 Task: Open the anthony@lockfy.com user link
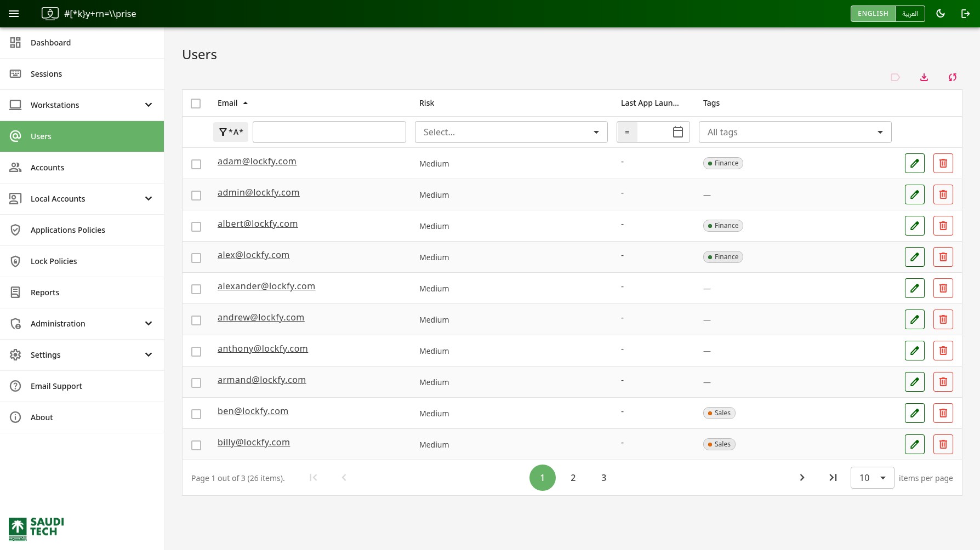pos(263,348)
